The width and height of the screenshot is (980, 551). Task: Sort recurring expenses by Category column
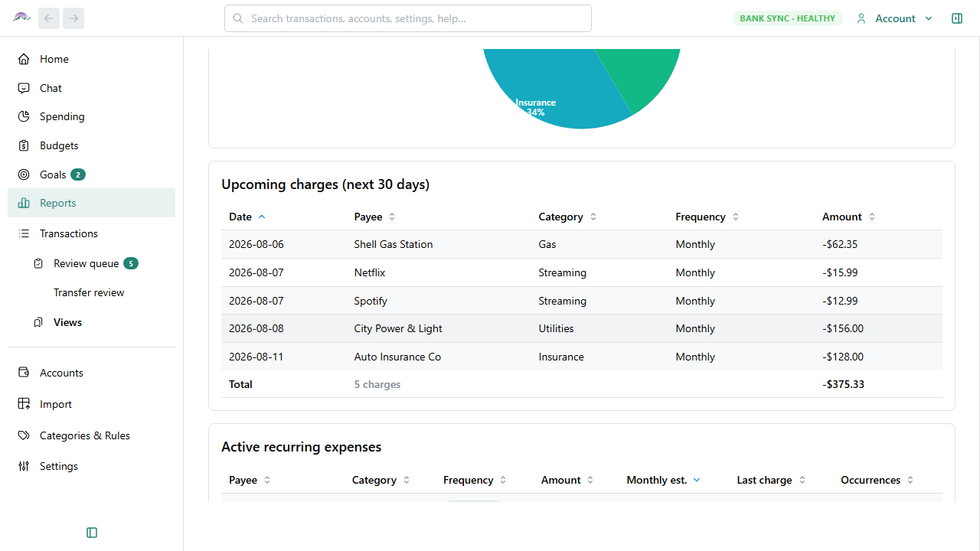pos(381,480)
